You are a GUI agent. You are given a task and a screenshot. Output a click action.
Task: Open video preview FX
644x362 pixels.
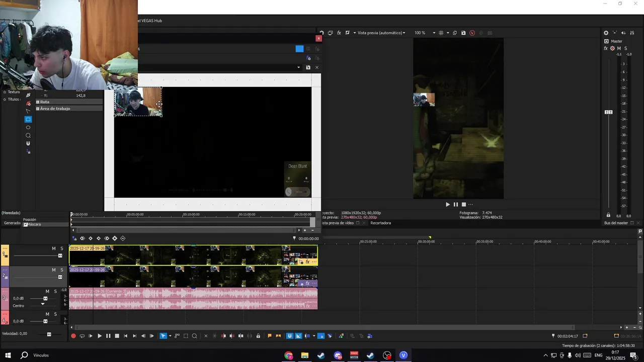tap(339, 33)
